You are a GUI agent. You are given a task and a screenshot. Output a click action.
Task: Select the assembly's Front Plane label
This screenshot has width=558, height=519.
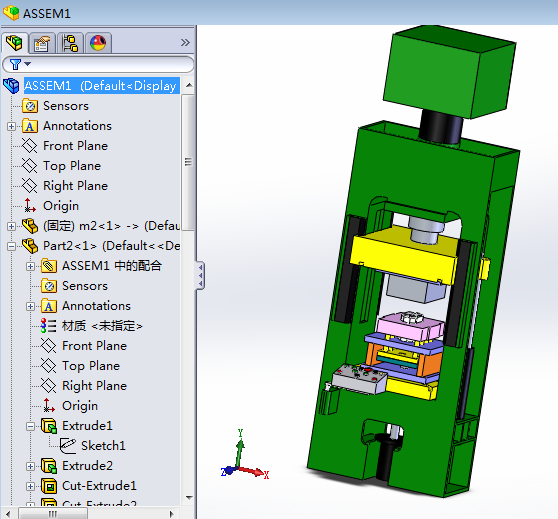75,146
